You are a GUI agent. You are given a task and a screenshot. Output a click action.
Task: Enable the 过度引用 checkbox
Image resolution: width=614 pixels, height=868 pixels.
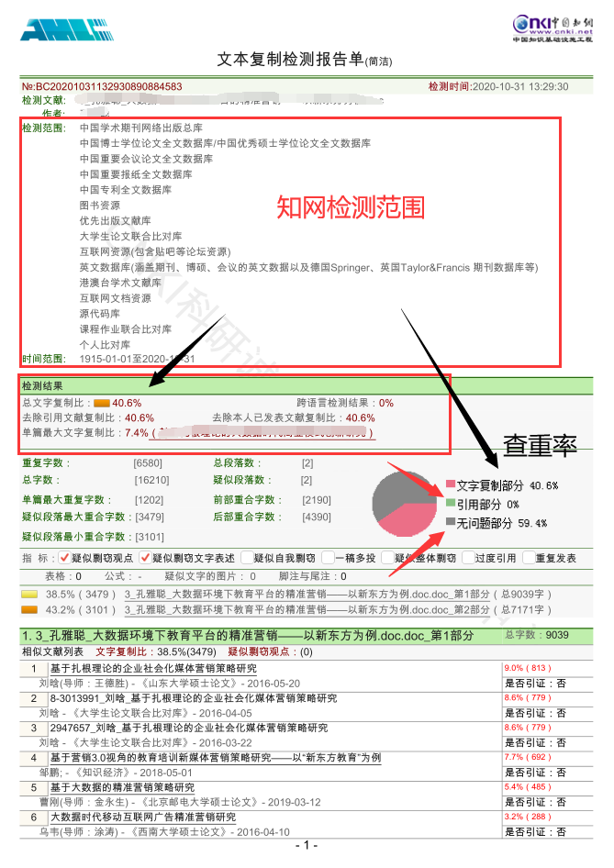coord(468,558)
